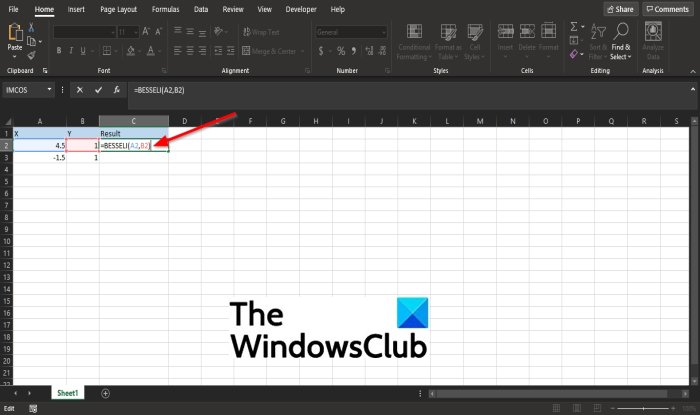The width and height of the screenshot is (700, 415).
Task: Open Insert Function fx dialog
Action: [117, 90]
